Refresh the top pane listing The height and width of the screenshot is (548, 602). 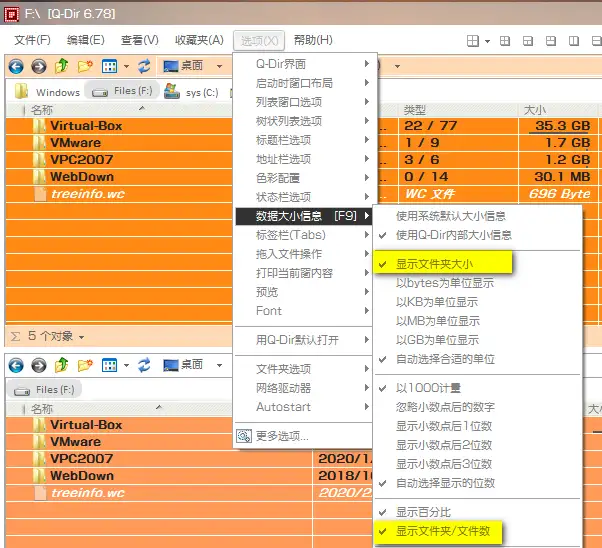[x=144, y=66]
